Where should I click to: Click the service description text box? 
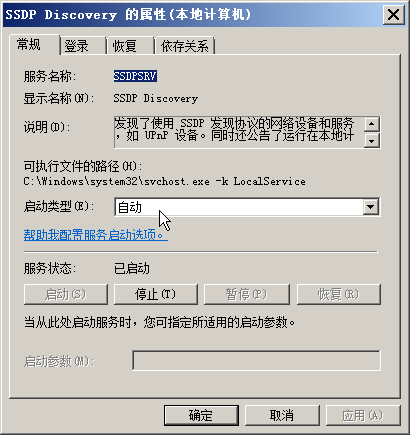(239, 132)
